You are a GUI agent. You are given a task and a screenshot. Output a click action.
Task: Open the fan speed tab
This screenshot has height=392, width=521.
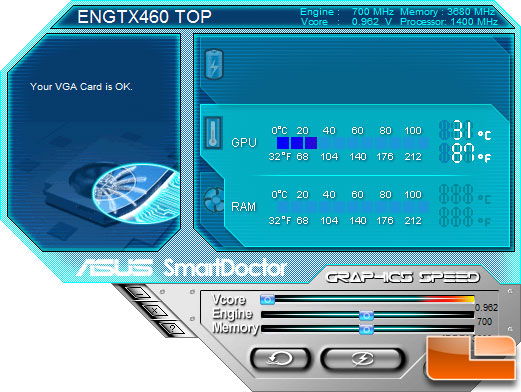[x=214, y=200]
